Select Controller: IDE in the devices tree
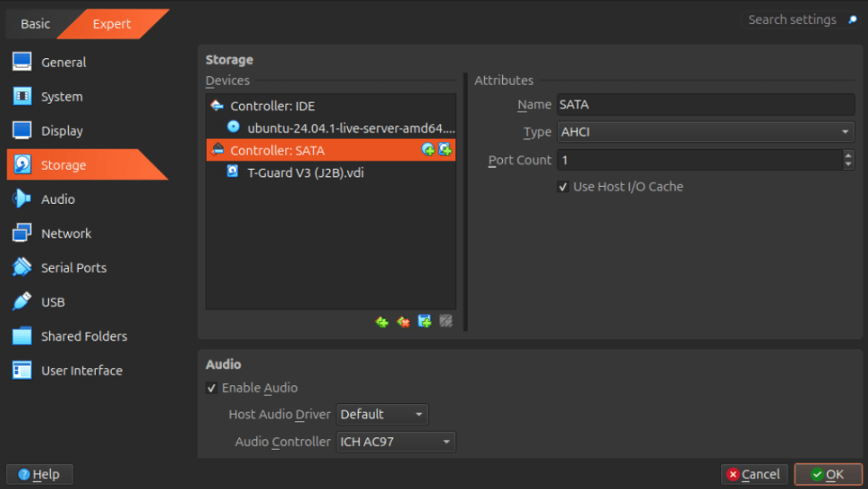This screenshot has height=489, width=868. pos(330,105)
